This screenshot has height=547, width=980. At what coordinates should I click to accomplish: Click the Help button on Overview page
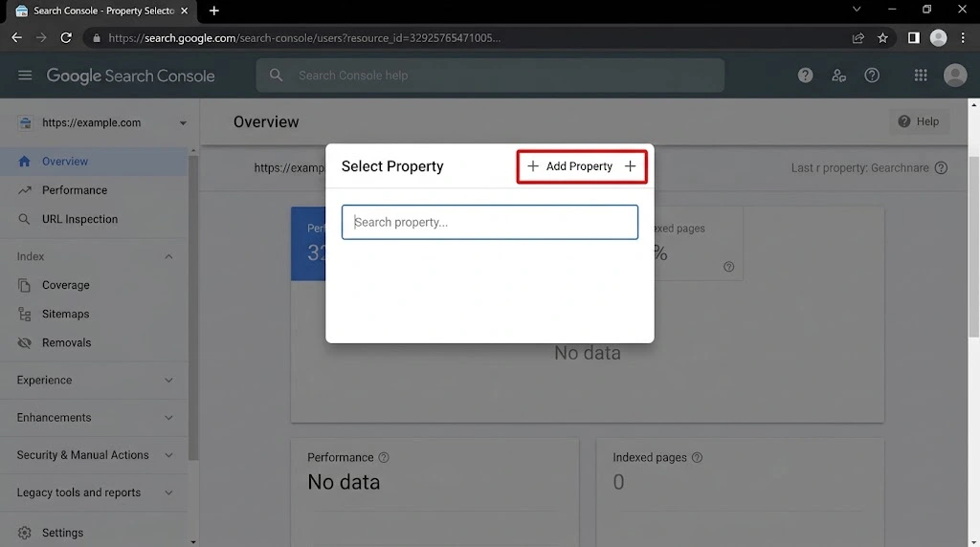(919, 121)
